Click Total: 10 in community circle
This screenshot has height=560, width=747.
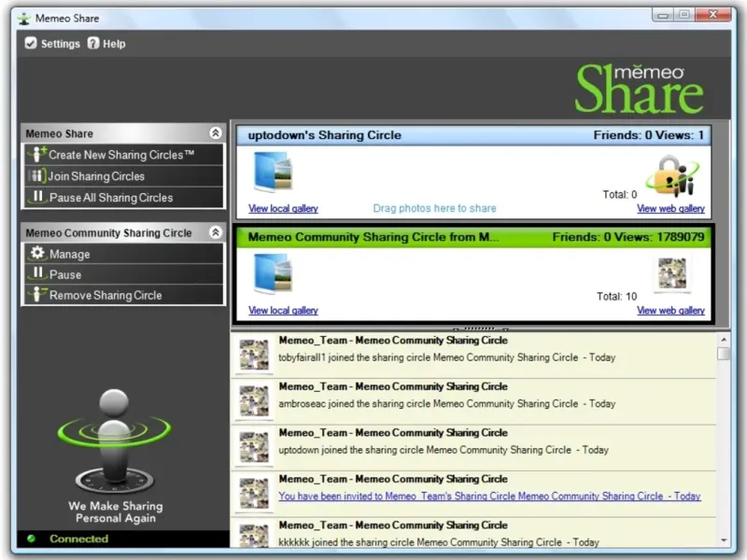click(616, 296)
